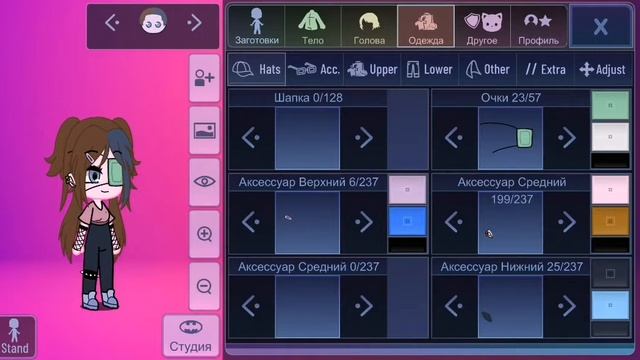The height and width of the screenshot is (360, 640).
Task: Add a new character with plus icon
Action: click(204, 78)
